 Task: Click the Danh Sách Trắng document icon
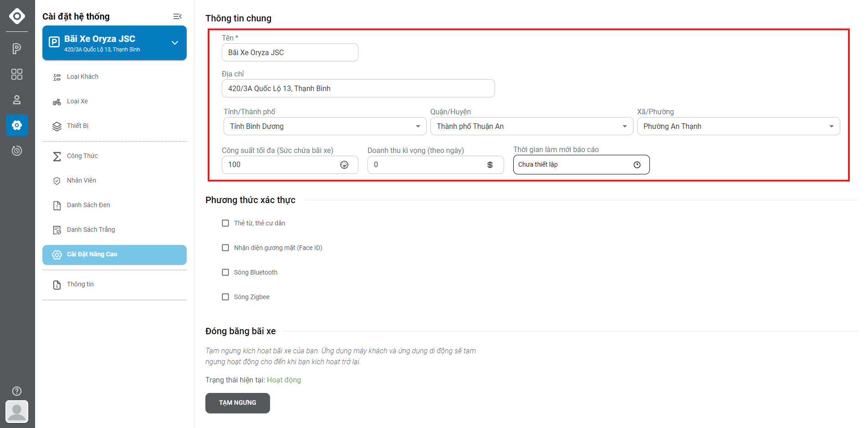pos(57,230)
